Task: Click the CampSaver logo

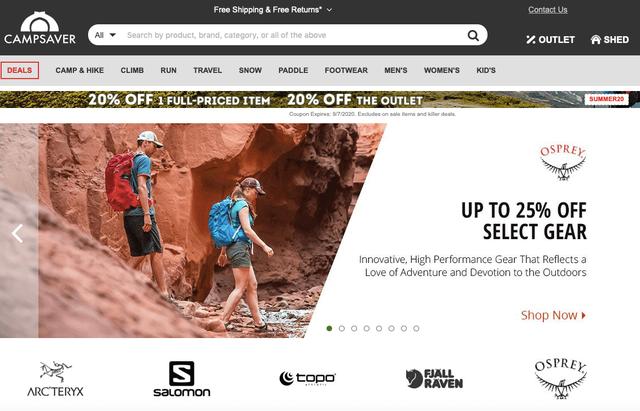Action: tap(40, 28)
